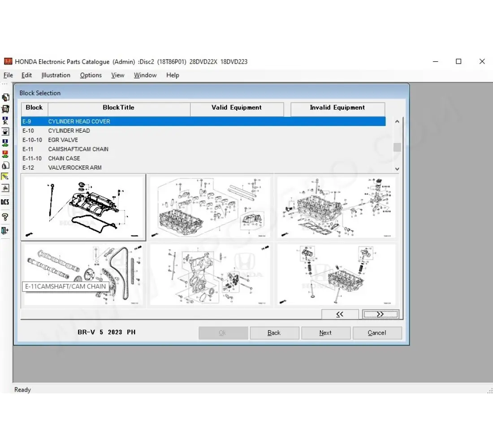Image resolution: width=493 pixels, height=448 pixels.
Task: Open the DCS tool in left toolbar
Action: pos(5,202)
